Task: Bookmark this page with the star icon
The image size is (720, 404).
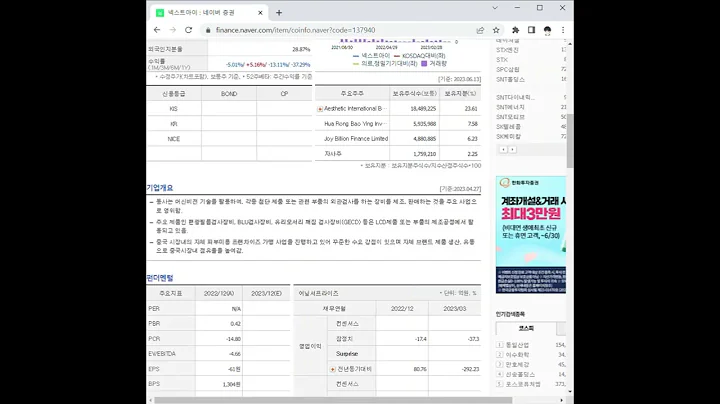Action: pyautogui.click(x=496, y=30)
